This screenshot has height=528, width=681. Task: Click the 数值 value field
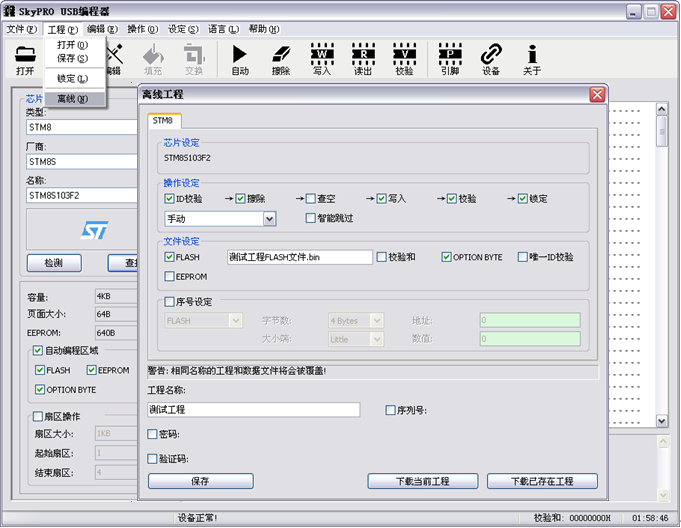pos(530,339)
